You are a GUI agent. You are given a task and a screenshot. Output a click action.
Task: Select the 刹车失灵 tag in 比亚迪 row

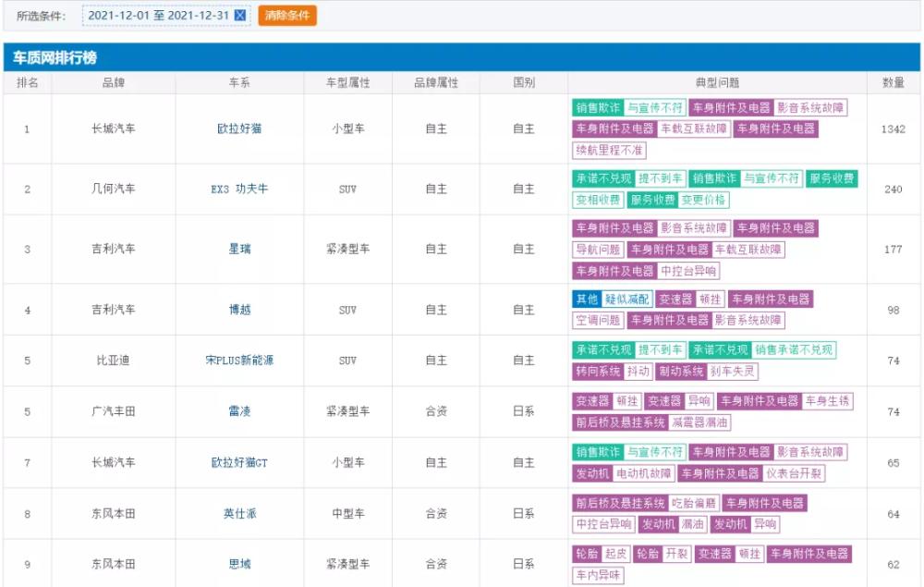(x=732, y=372)
